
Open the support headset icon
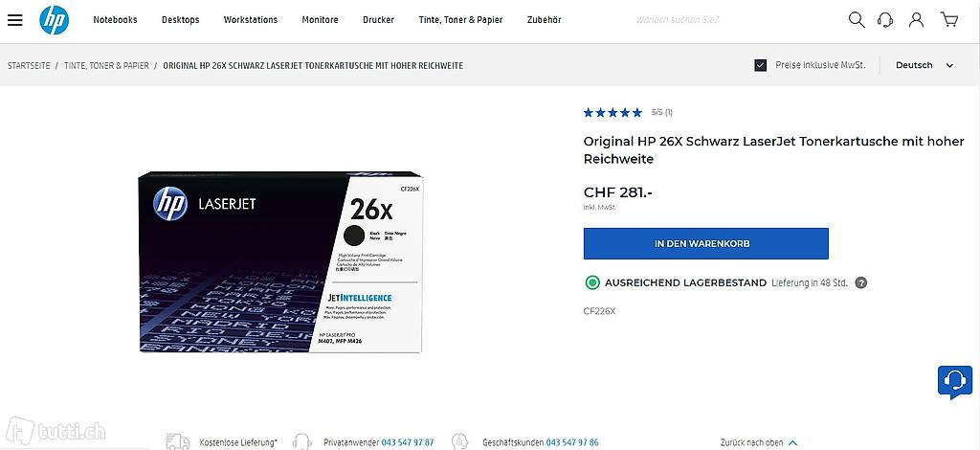[x=885, y=19]
